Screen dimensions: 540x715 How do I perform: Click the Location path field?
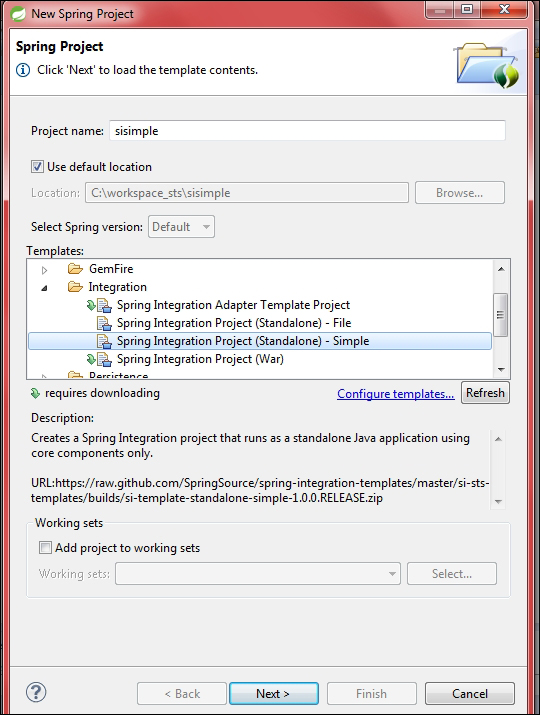pos(247,193)
